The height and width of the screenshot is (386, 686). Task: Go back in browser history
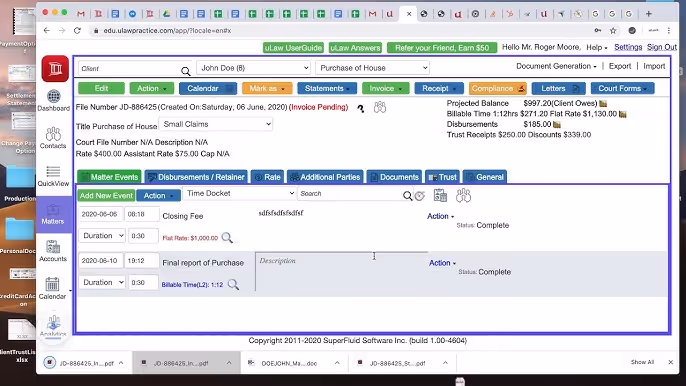[46, 31]
